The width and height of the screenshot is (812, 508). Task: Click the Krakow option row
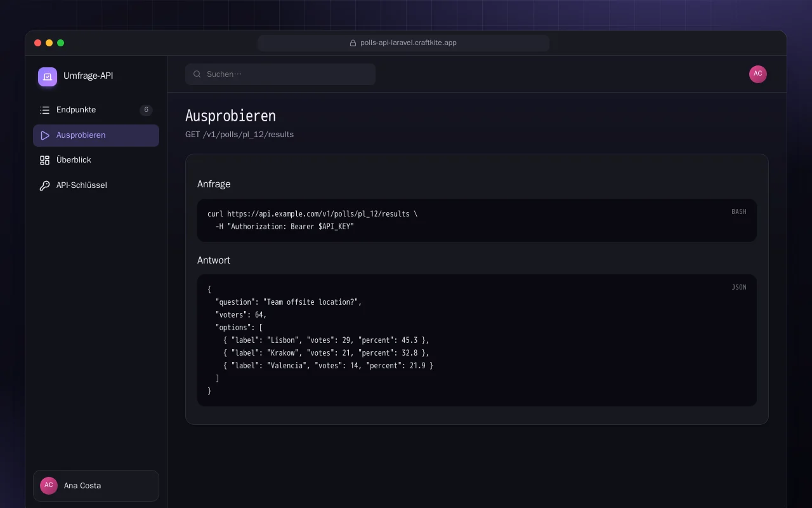(326, 353)
